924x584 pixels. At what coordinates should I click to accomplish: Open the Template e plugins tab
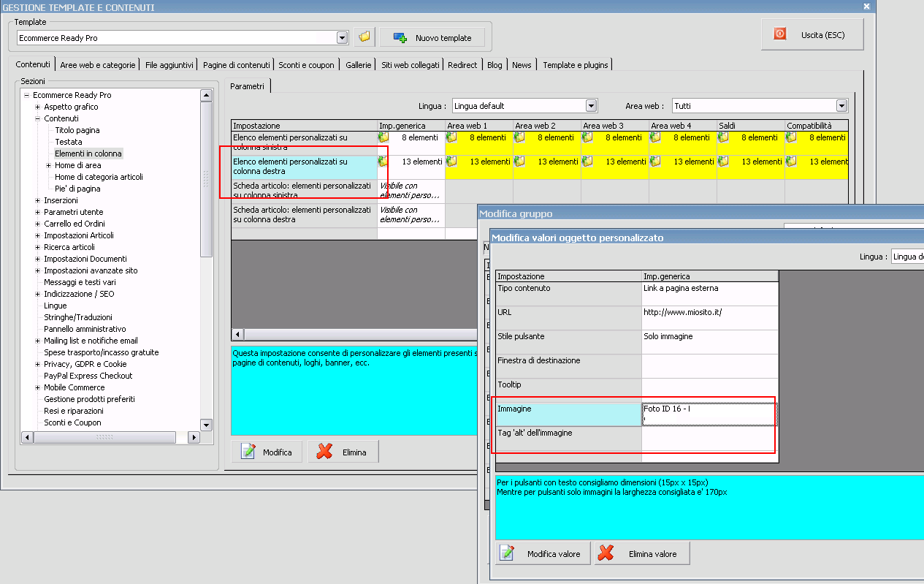[x=575, y=65]
